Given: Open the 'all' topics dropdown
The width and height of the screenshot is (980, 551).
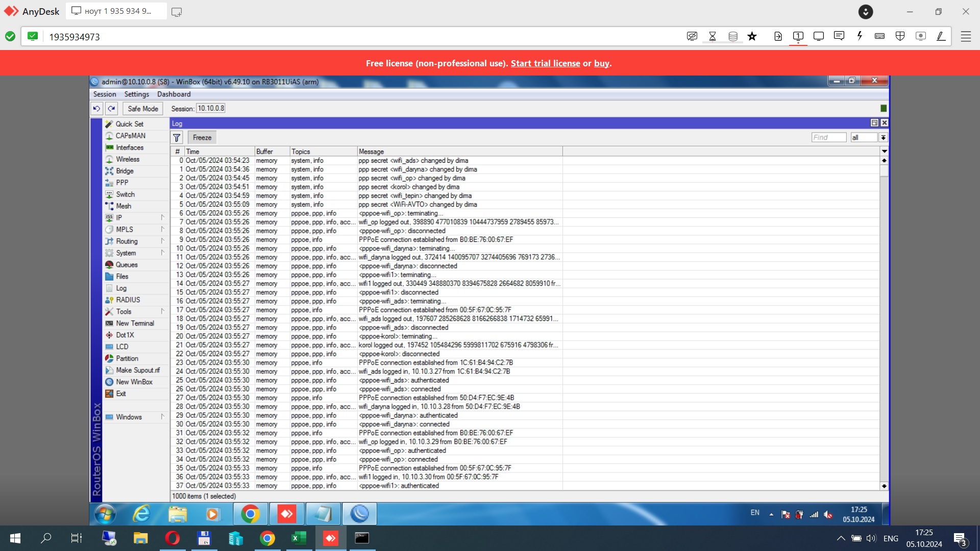Looking at the screenshot, I should coord(883,138).
